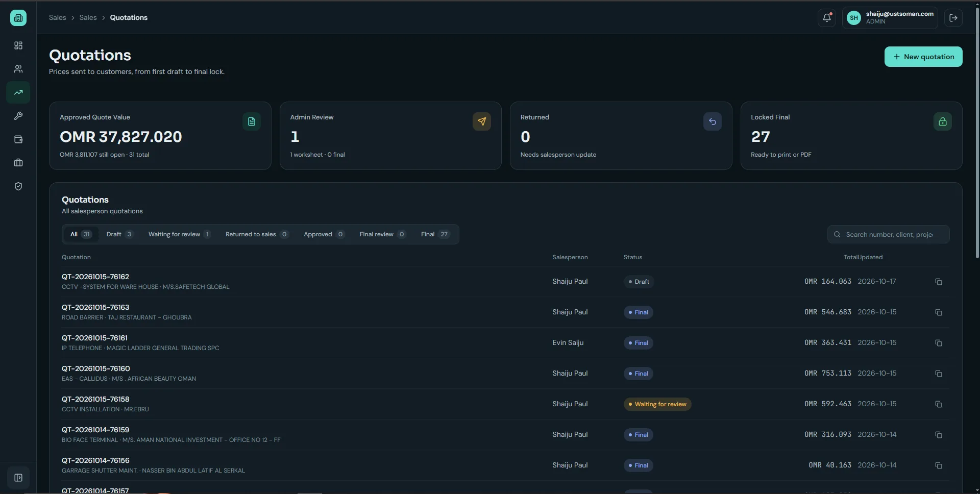Open quotation QT-20261015-76160
This screenshot has height=494, width=980.
pos(96,368)
